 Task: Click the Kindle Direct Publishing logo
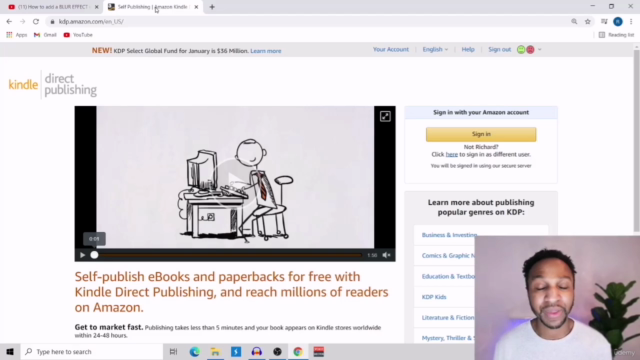coord(53,84)
